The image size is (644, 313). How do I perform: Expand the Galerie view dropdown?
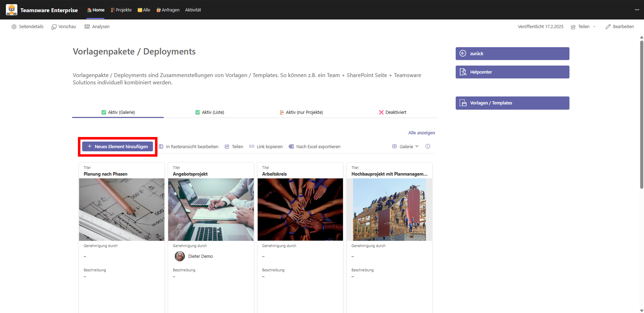(x=406, y=147)
